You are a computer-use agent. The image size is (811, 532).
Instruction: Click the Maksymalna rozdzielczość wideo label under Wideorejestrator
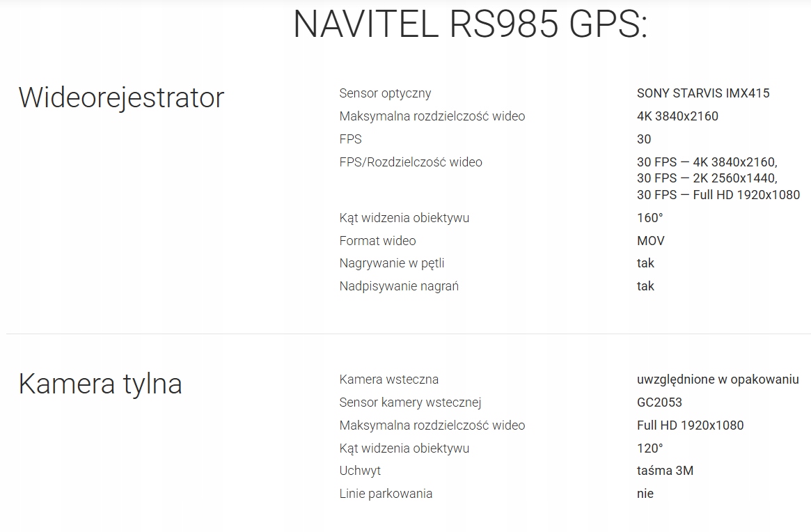pos(432,116)
